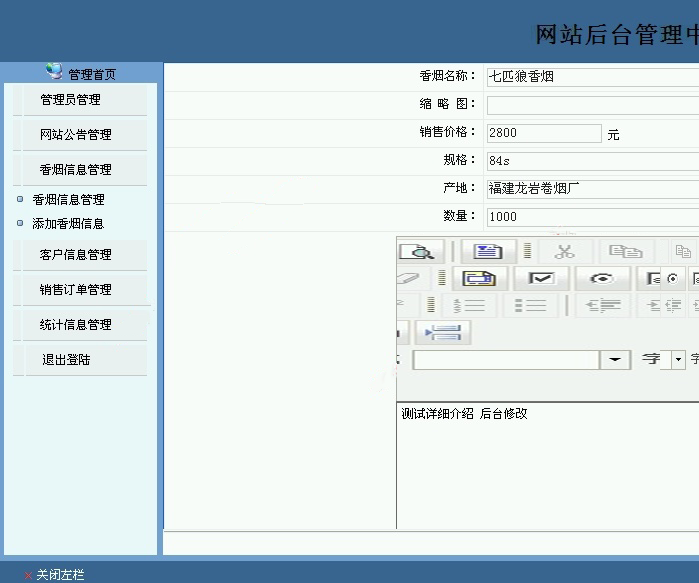Click the editor style combo text box
The height and width of the screenshot is (583, 699).
click(506, 360)
